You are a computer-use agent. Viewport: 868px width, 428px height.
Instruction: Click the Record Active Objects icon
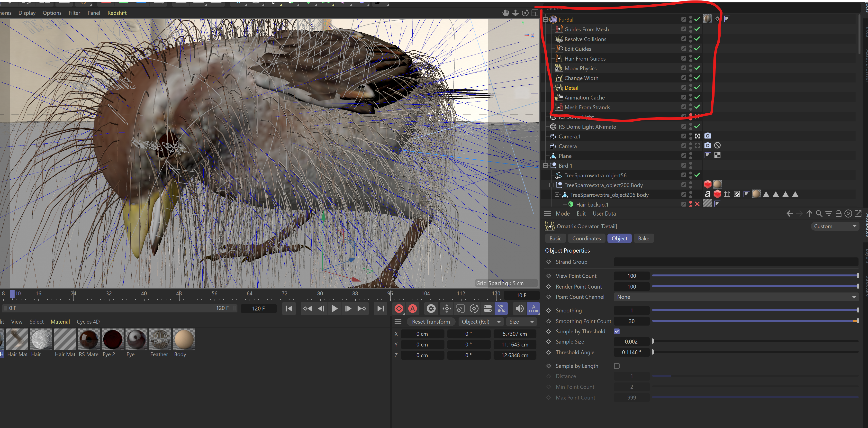coord(399,308)
